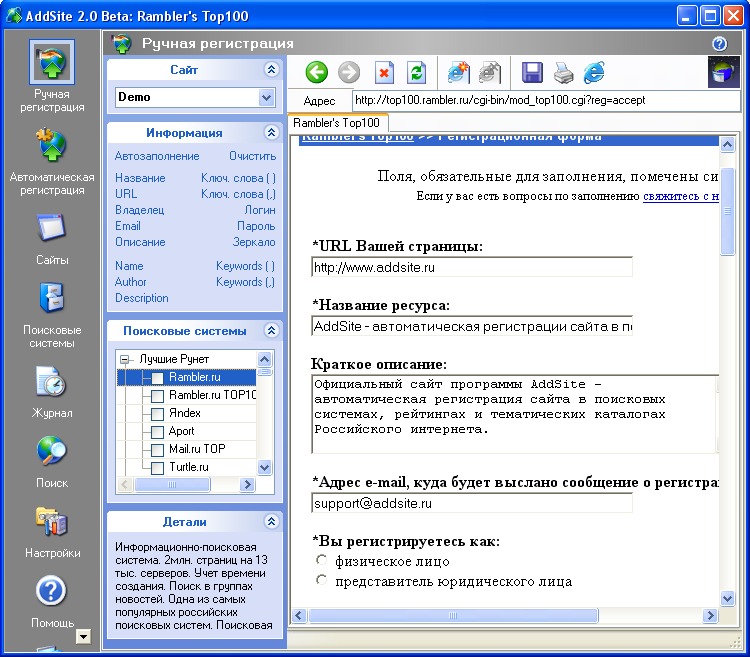Screen dimensions: 750x657
Task: Click the Print icon in toolbar
Action: point(563,73)
